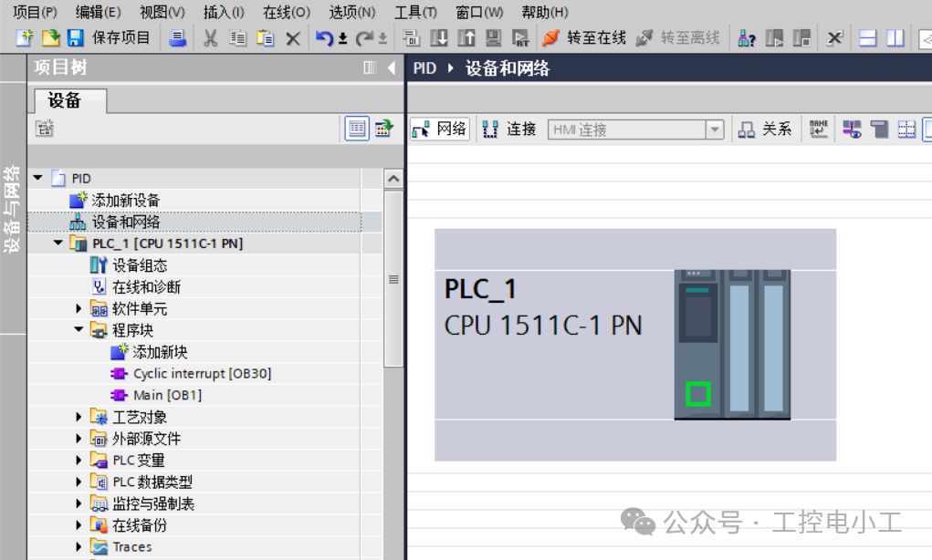The image size is (932, 560).
Task: Click the 保存项目 save button
Action: [110, 38]
